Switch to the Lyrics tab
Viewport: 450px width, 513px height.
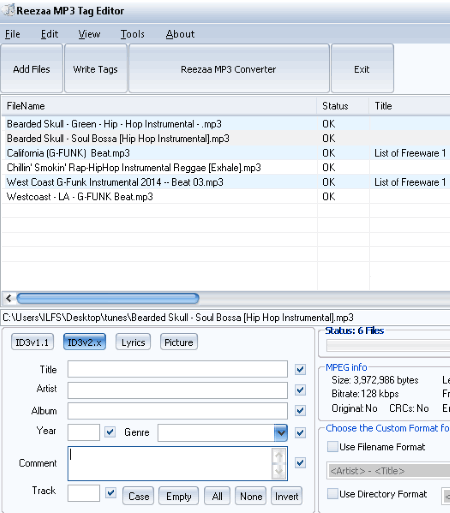[133, 342]
